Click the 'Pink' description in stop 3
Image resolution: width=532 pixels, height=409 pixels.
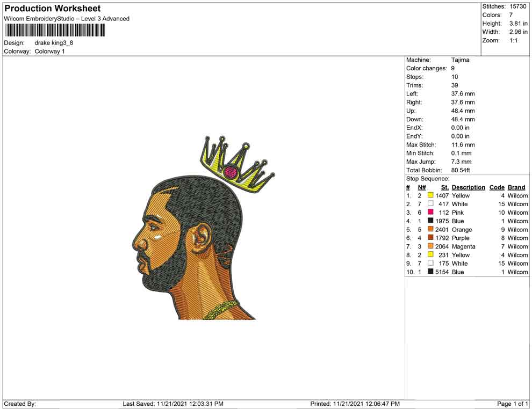coord(458,213)
